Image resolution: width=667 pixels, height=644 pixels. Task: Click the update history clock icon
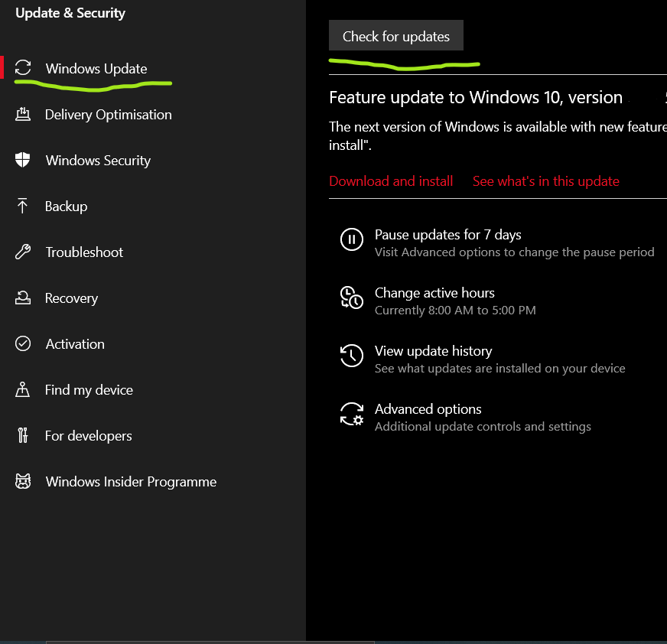point(352,356)
